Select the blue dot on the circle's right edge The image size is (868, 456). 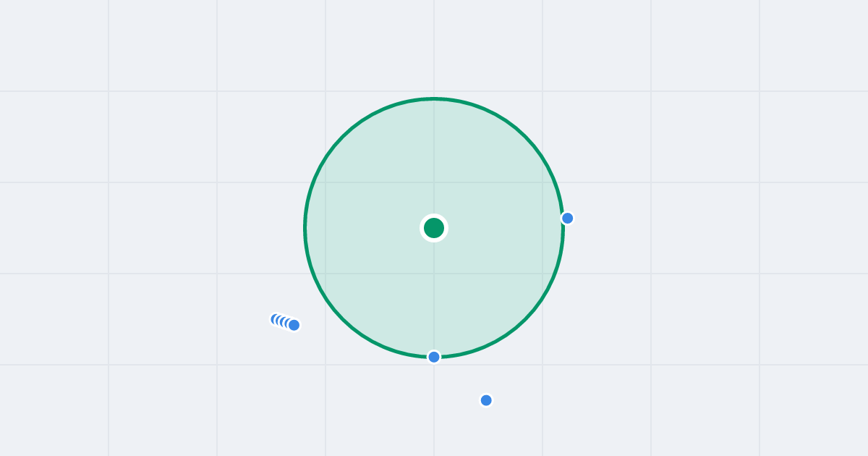point(568,218)
